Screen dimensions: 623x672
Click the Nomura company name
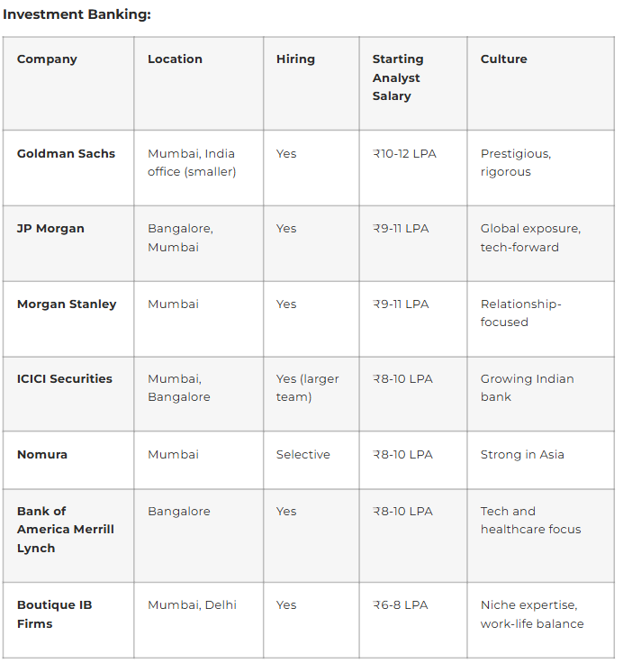pos(42,455)
